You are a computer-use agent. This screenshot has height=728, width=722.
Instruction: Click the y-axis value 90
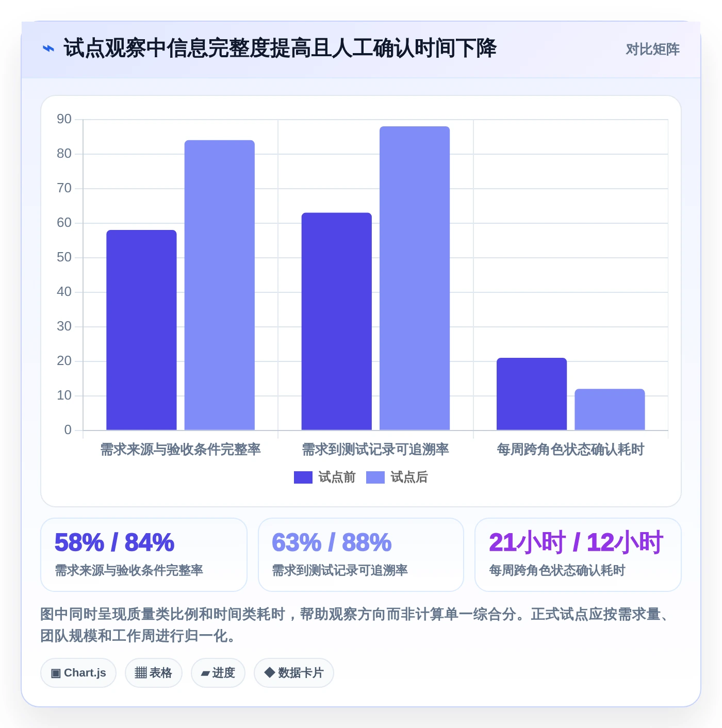tap(64, 119)
